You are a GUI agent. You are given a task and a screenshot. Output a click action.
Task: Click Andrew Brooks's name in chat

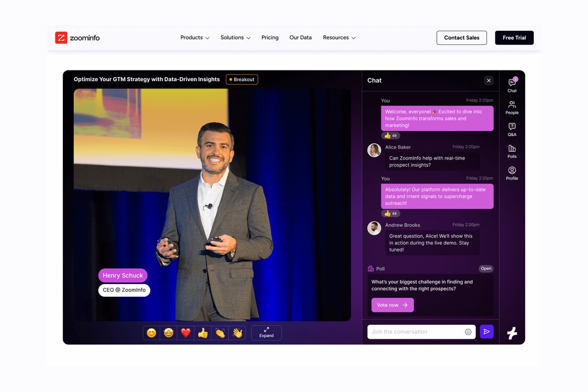pos(403,225)
